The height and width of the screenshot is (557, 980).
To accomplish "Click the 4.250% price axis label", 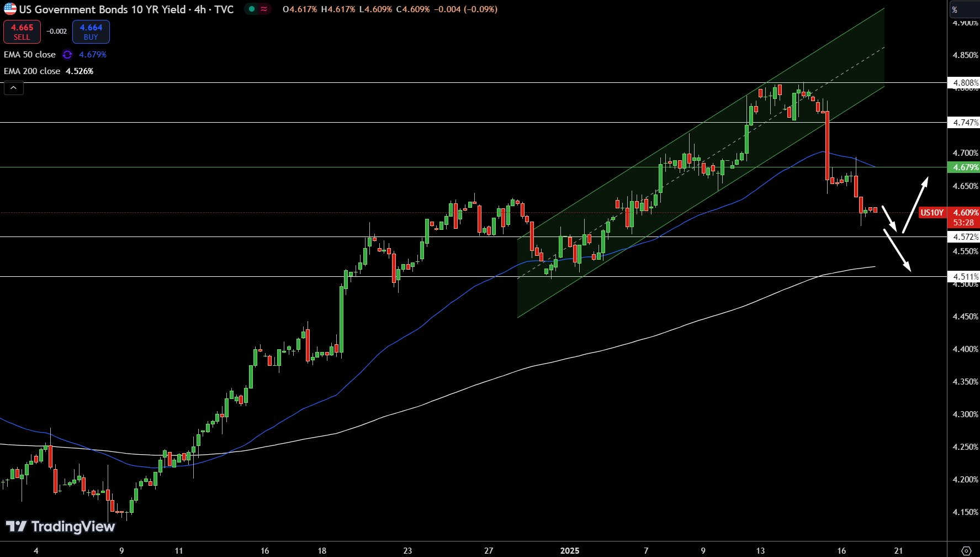I will tap(965, 447).
